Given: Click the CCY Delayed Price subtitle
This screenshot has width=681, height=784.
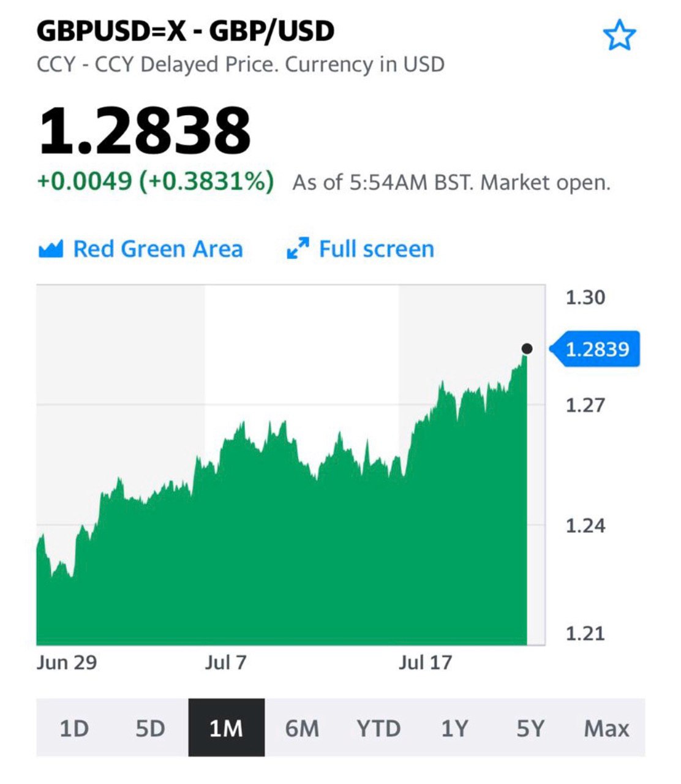Looking at the screenshot, I should [241, 64].
